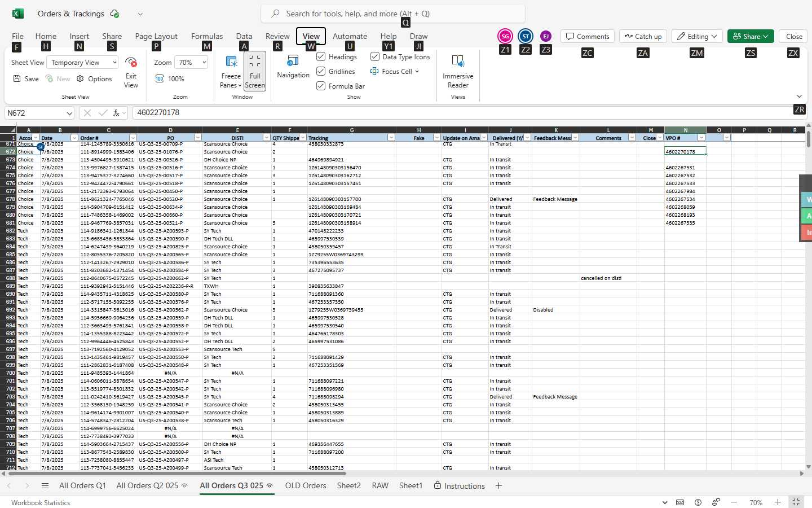Click the vertical scrollbar thumb
Viewport: 812px width, 508px height.
coord(809,139)
